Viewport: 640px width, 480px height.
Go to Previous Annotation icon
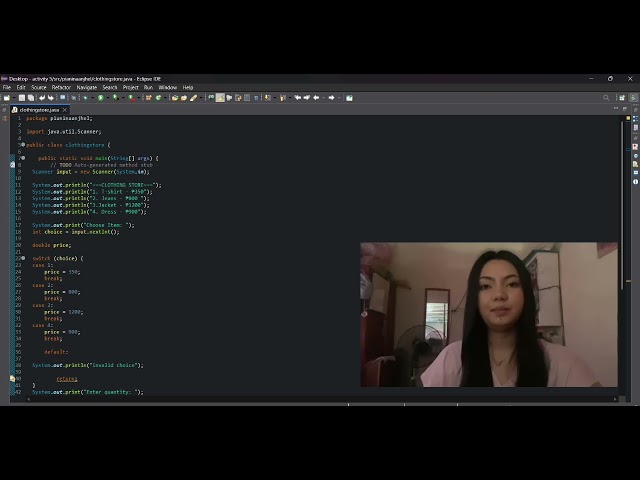(x=282, y=98)
